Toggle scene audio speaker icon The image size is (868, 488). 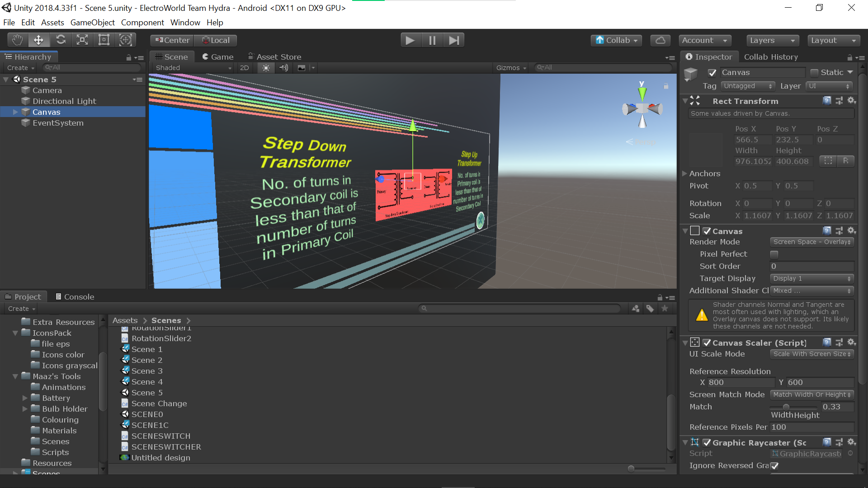pyautogui.click(x=283, y=68)
